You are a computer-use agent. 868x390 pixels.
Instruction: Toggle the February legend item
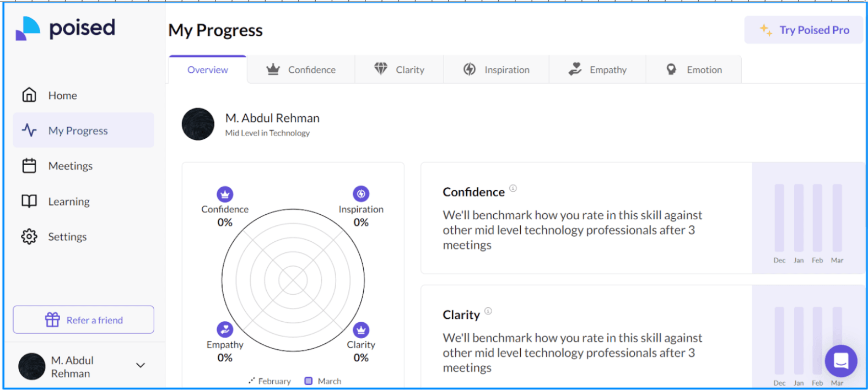(269, 381)
